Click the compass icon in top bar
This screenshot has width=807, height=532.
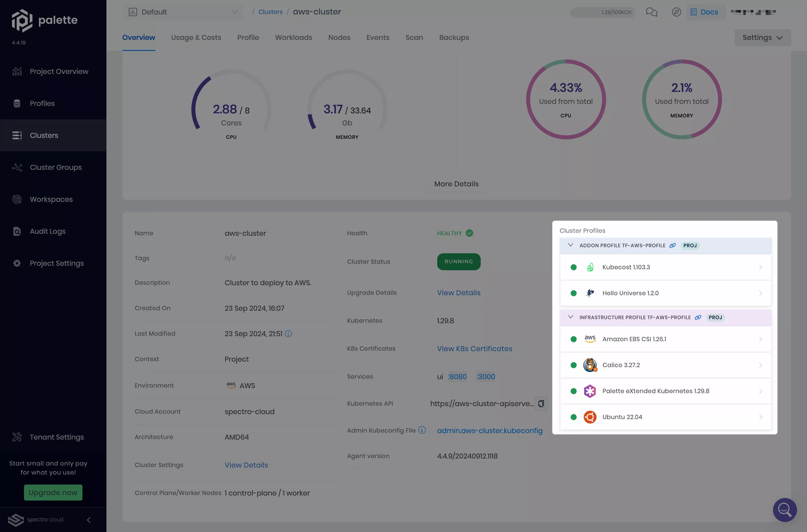[x=676, y=12]
